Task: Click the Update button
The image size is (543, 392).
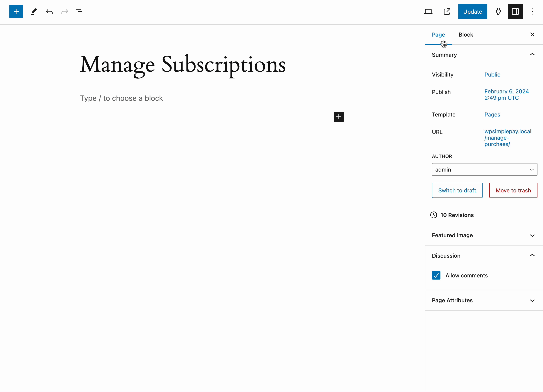Action: (x=472, y=11)
